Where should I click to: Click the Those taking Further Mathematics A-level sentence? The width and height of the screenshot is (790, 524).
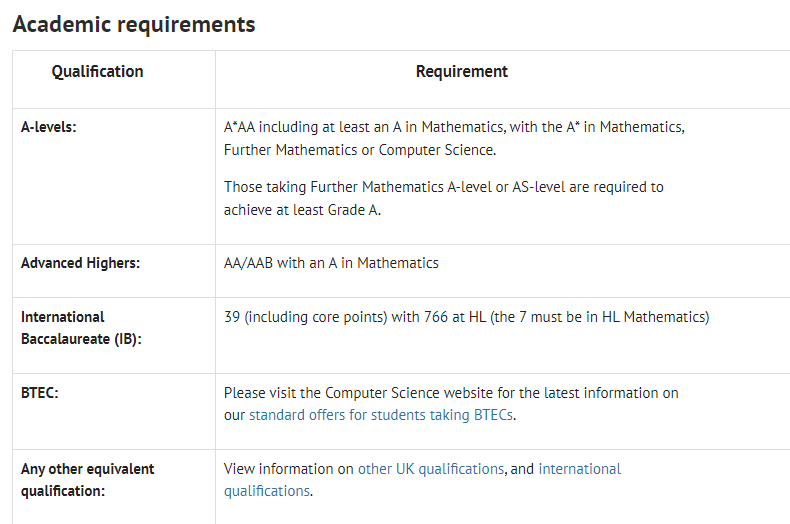(x=444, y=187)
